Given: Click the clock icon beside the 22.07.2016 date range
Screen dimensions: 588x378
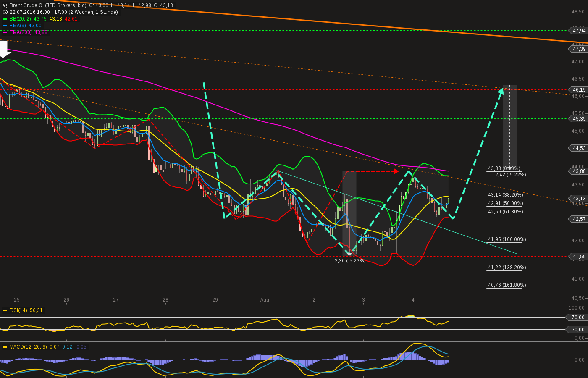Looking at the screenshot, I should pos(5,12).
